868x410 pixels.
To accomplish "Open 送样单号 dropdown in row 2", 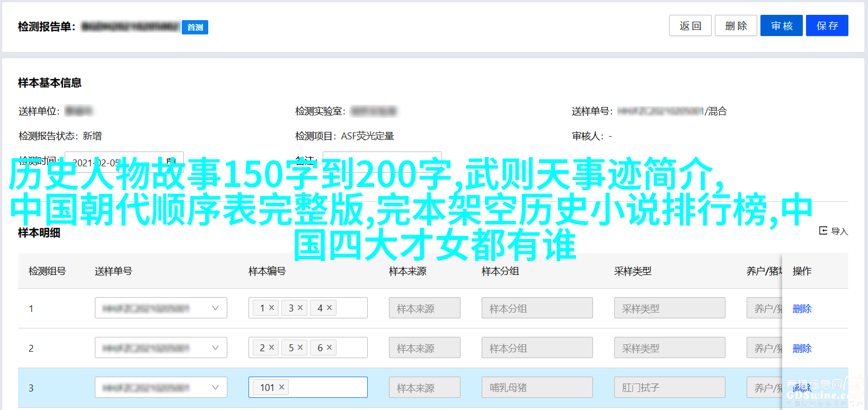I will pos(161,347).
